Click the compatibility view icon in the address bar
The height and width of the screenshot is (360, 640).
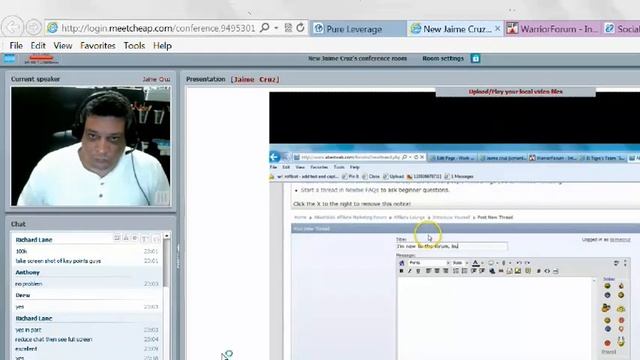coord(288,28)
